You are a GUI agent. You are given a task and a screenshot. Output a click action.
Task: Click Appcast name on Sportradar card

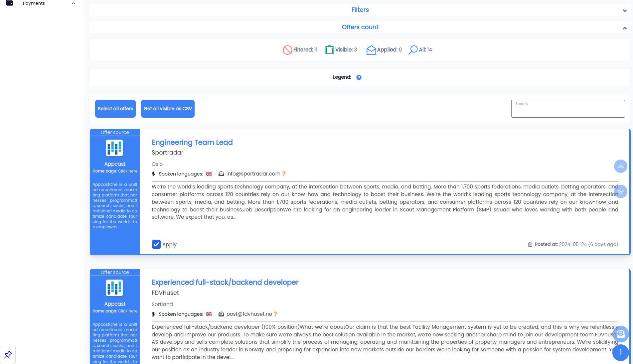(115, 164)
